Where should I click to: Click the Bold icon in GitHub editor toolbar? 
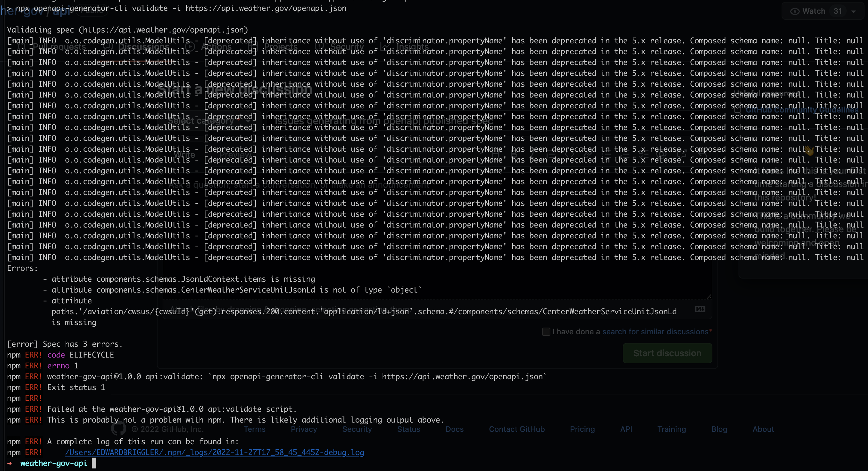[514, 155]
